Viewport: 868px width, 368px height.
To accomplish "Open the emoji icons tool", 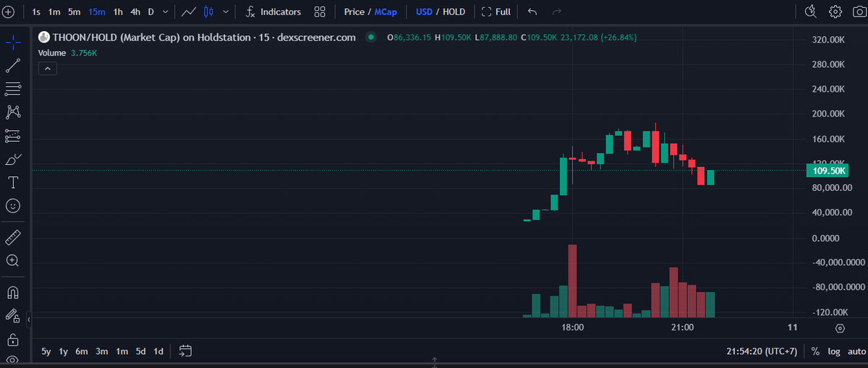I will (12, 205).
